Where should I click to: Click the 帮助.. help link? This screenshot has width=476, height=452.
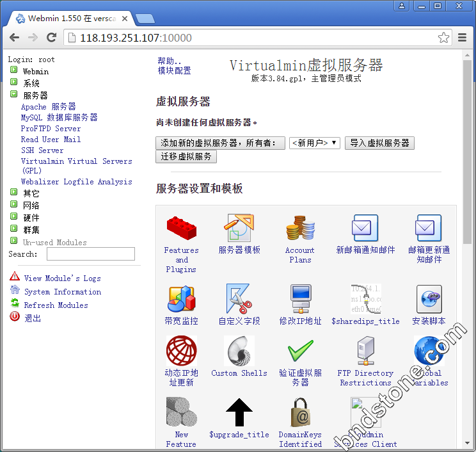click(169, 61)
